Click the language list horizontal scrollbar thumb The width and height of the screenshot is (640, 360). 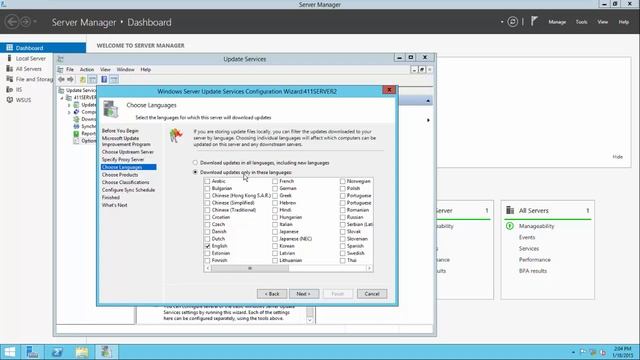click(x=250, y=268)
